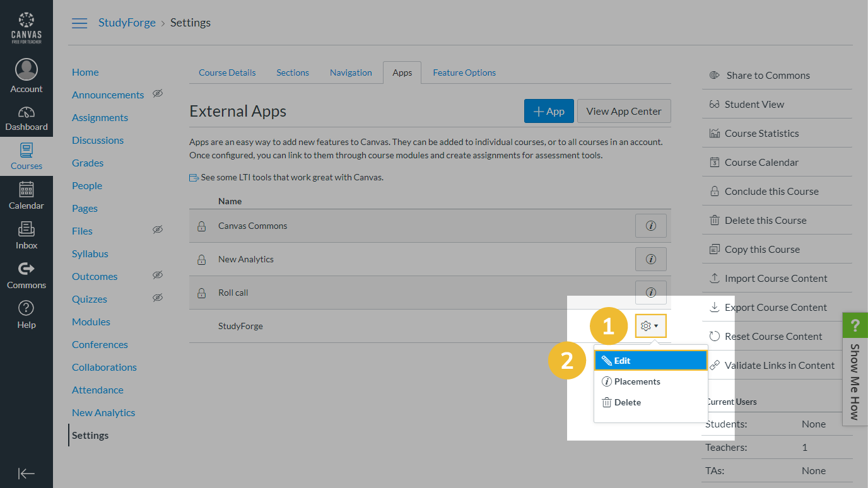Open StudyForge gear settings dropdown
The image size is (868, 488).
click(650, 326)
